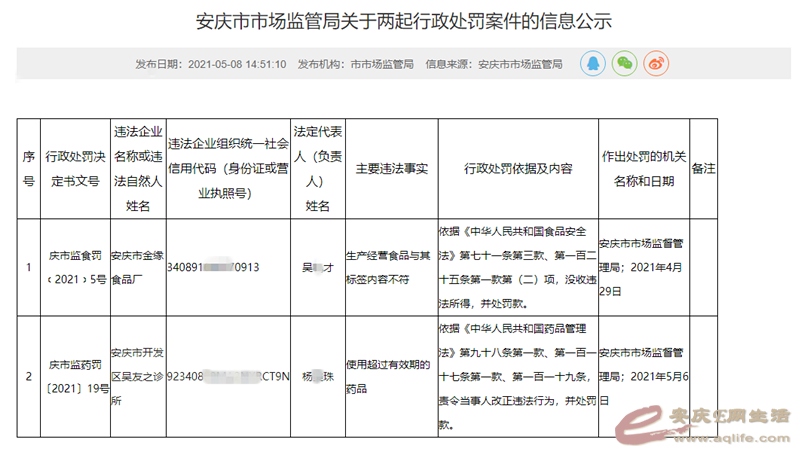Select the 主要违法事实 column header
The image size is (800, 451).
(x=392, y=169)
